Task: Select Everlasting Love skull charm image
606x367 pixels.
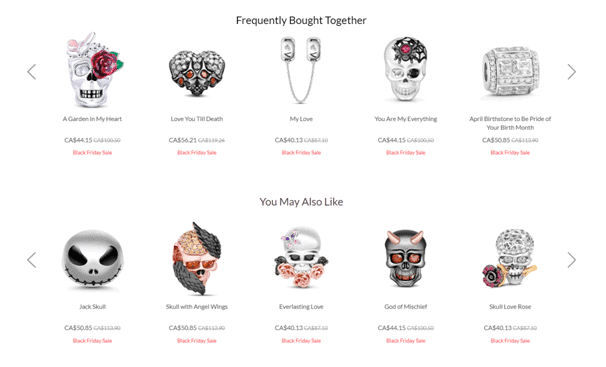Action: click(x=301, y=258)
